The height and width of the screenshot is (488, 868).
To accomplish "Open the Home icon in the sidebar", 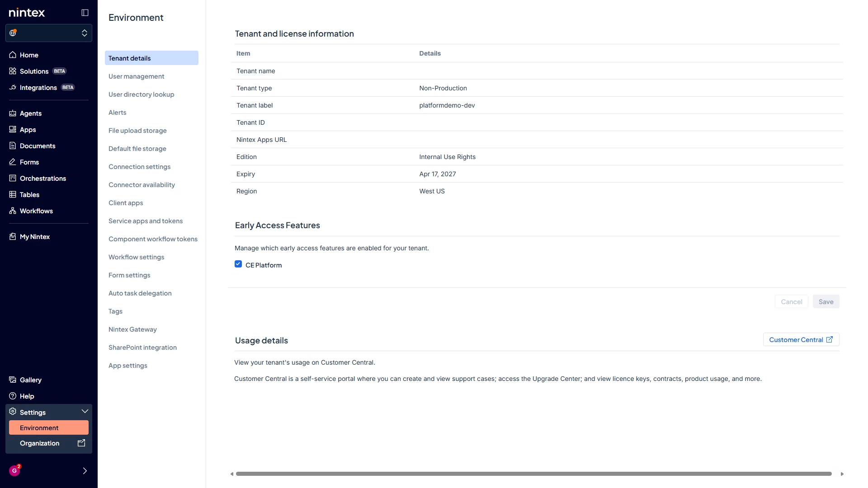I will (x=13, y=55).
